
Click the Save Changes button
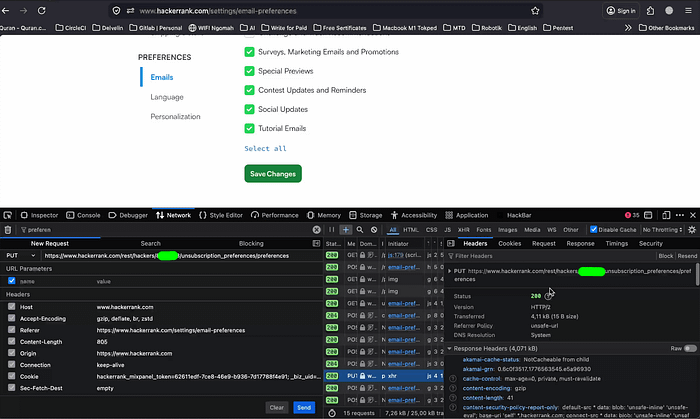[273, 174]
